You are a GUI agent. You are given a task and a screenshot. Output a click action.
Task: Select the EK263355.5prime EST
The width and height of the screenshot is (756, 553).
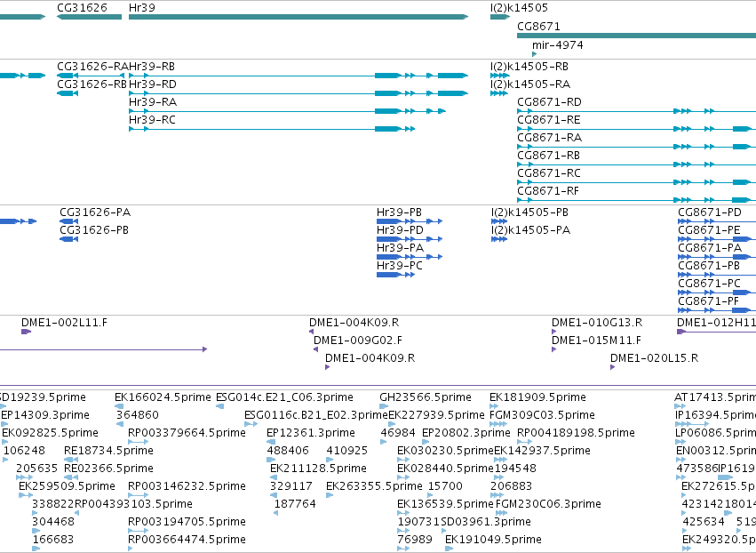click(330, 495)
